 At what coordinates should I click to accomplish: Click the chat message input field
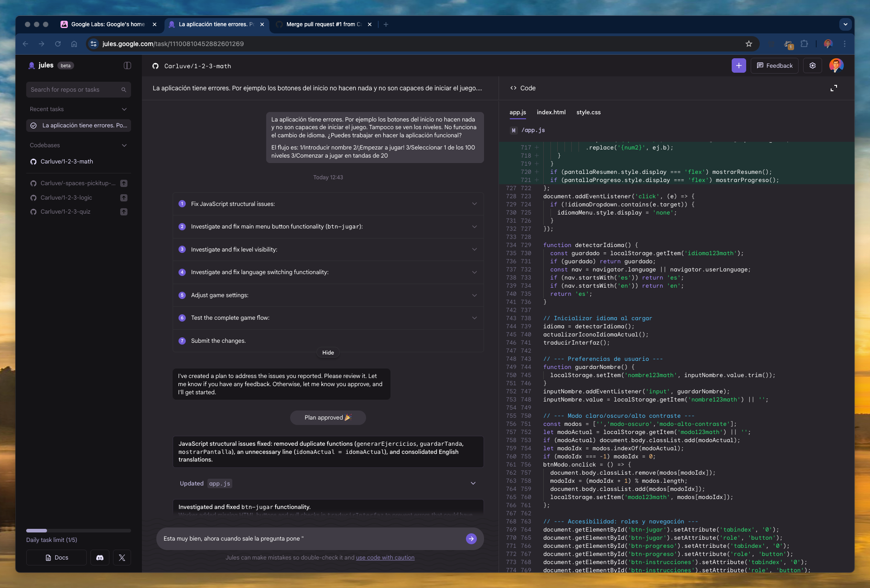tap(316, 538)
